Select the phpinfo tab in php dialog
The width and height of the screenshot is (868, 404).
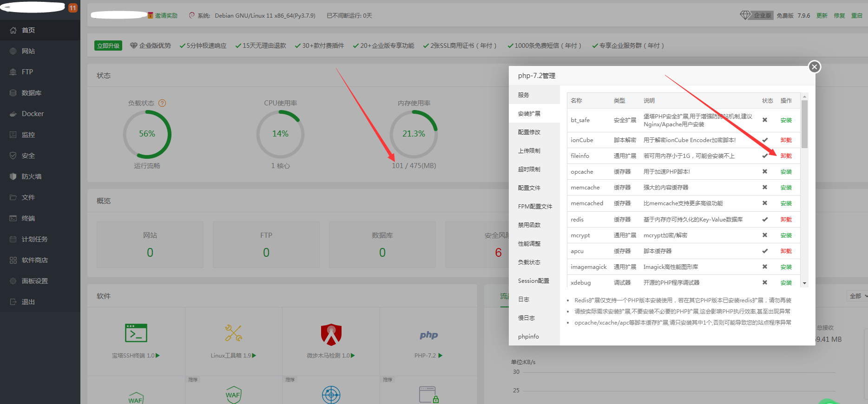click(534, 336)
